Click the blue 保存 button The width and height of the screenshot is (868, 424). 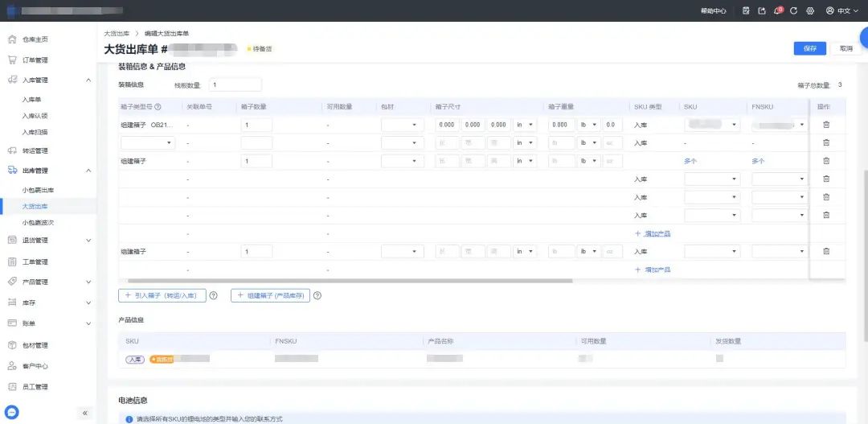point(810,48)
